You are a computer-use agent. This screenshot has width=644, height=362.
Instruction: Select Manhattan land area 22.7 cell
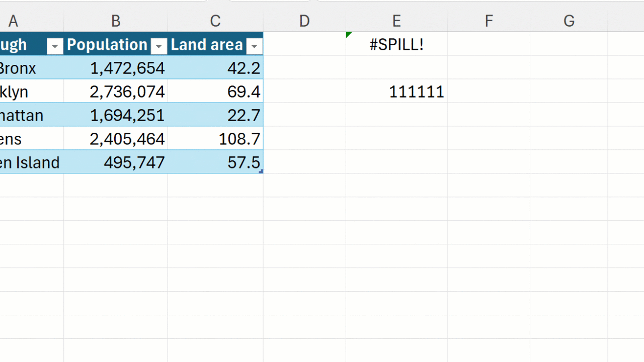tap(215, 115)
